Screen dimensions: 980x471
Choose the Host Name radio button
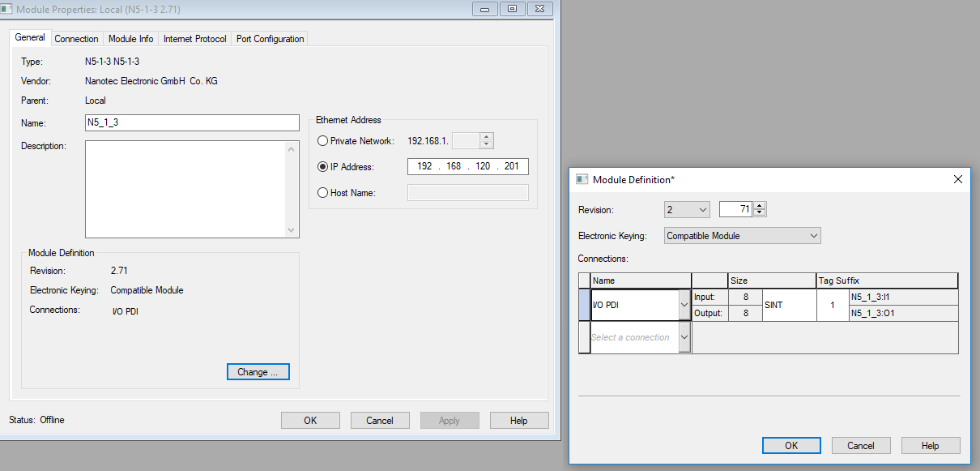[323, 193]
